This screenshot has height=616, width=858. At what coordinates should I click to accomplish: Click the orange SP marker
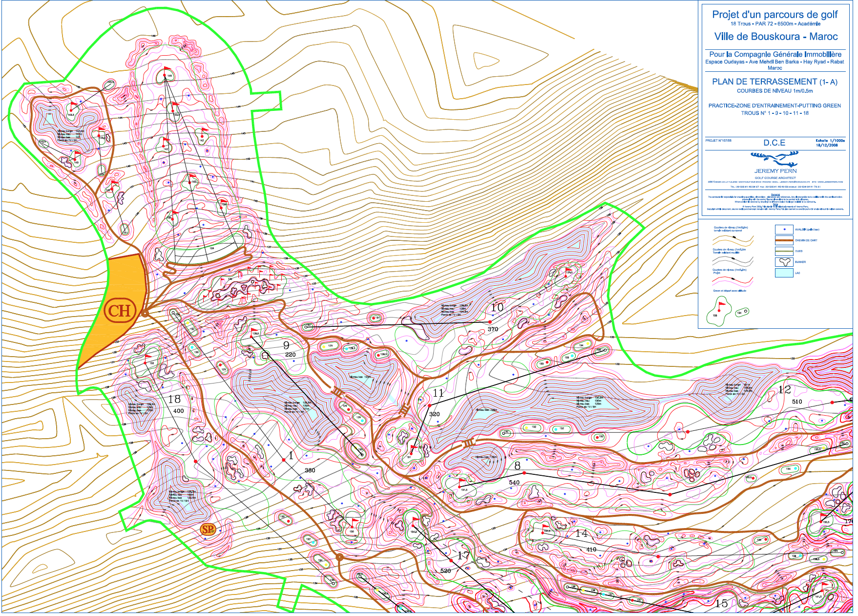click(x=209, y=529)
